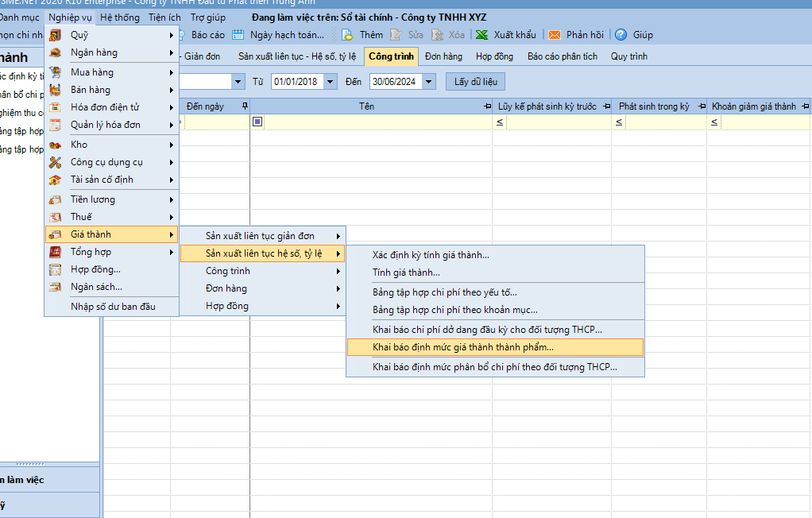Viewport: 812px width, 518px height.
Task: Click the Thêm add document icon
Action: pos(347,35)
